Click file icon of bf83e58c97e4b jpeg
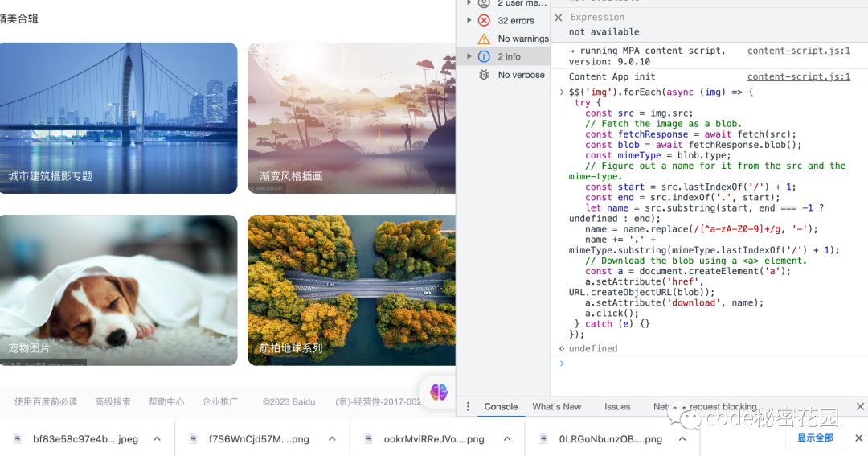 (x=18, y=439)
